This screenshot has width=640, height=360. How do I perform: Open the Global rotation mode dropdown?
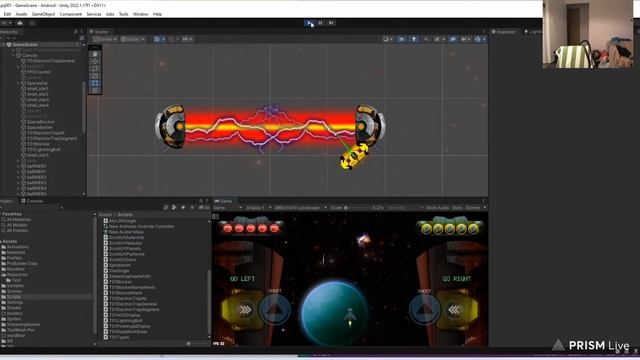tap(133, 39)
